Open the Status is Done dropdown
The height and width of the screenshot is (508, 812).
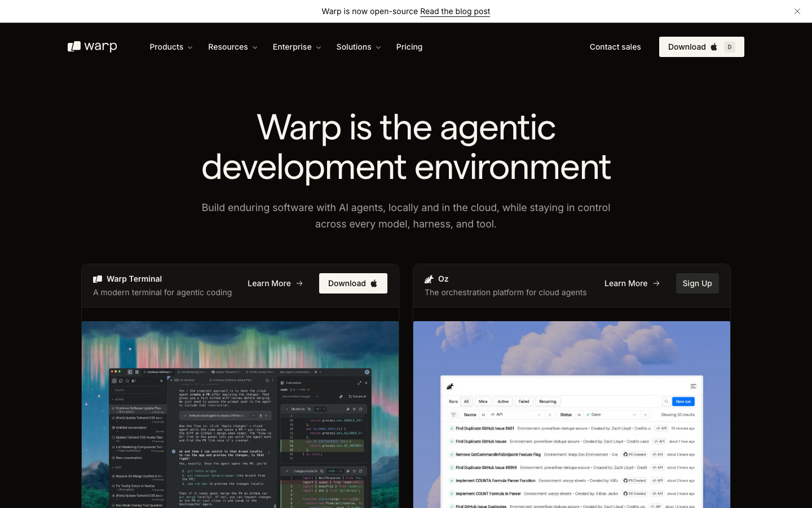[612, 415]
